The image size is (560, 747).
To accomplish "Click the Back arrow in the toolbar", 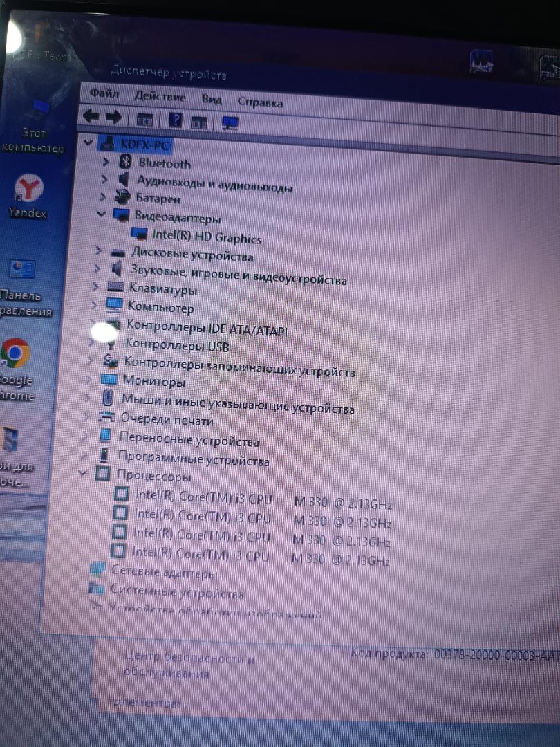I will (91, 116).
